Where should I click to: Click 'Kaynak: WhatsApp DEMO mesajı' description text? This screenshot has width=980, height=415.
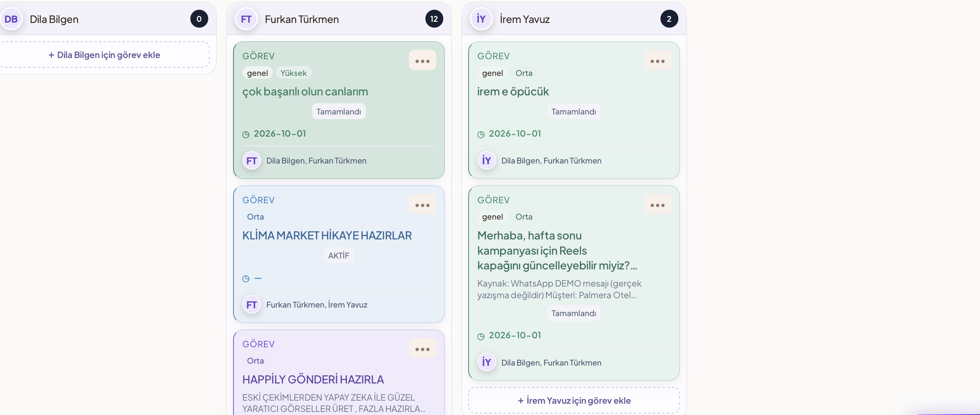(559, 289)
